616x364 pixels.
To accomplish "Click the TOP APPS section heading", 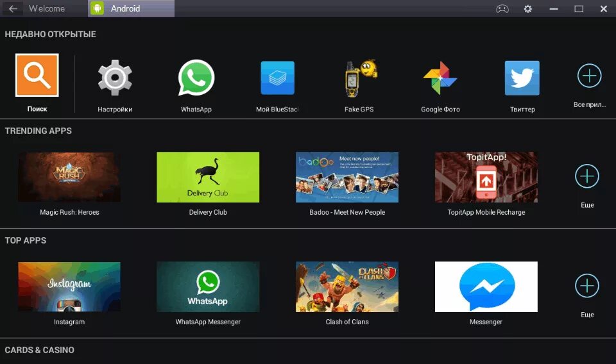I will [26, 240].
